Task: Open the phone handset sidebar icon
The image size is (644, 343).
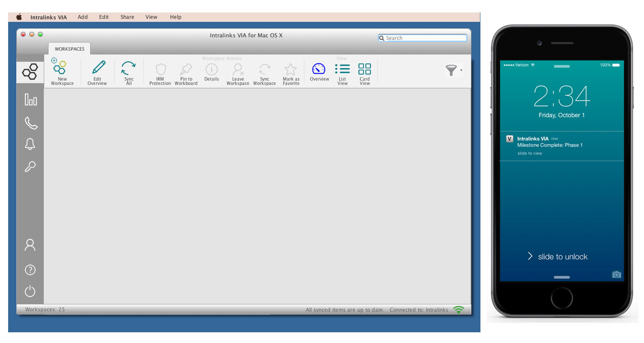Action: [x=30, y=123]
